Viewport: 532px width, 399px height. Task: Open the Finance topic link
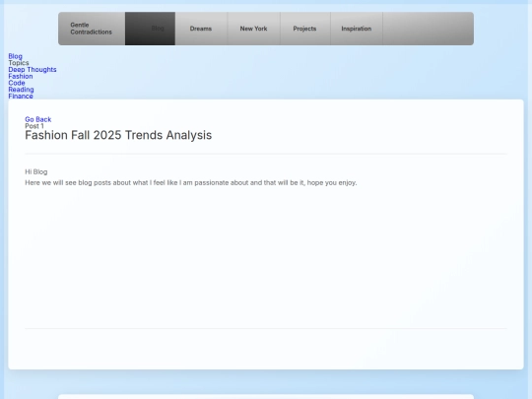click(x=21, y=96)
